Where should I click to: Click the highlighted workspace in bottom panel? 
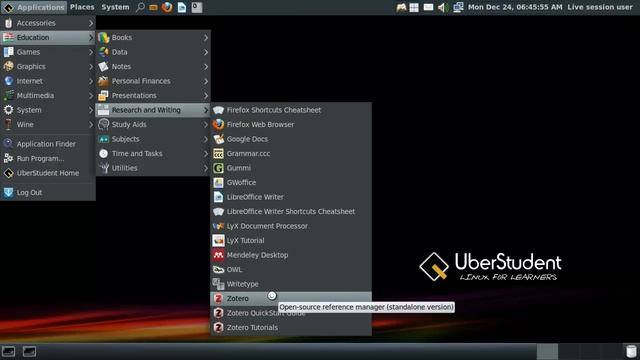coord(547,351)
